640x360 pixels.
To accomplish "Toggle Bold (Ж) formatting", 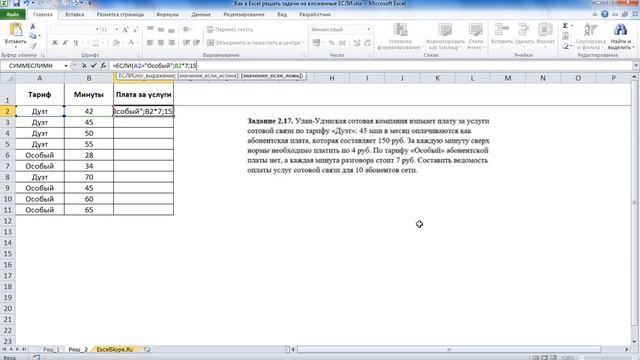I will click(x=55, y=42).
